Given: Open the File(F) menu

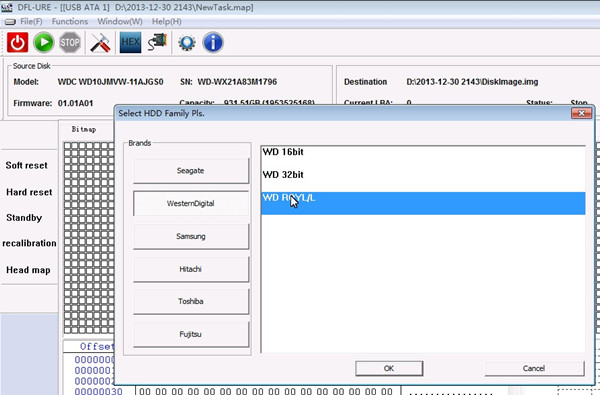Looking at the screenshot, I should tap(31, 21).
